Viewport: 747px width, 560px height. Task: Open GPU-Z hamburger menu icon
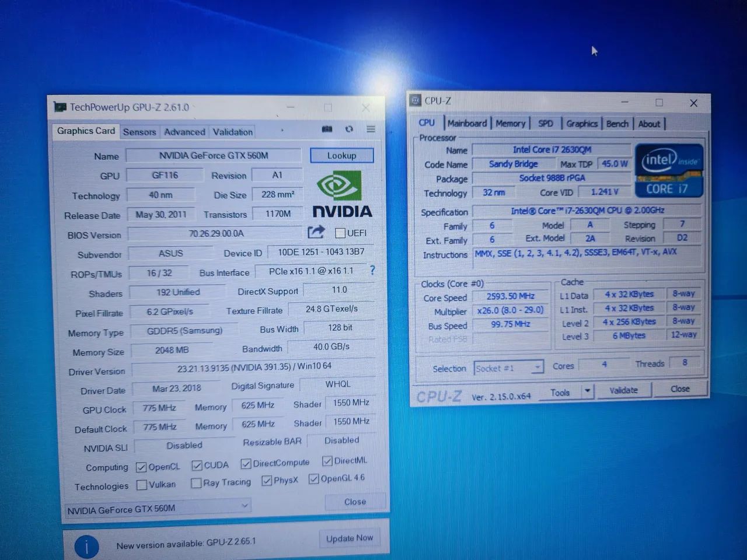[371, 129]
